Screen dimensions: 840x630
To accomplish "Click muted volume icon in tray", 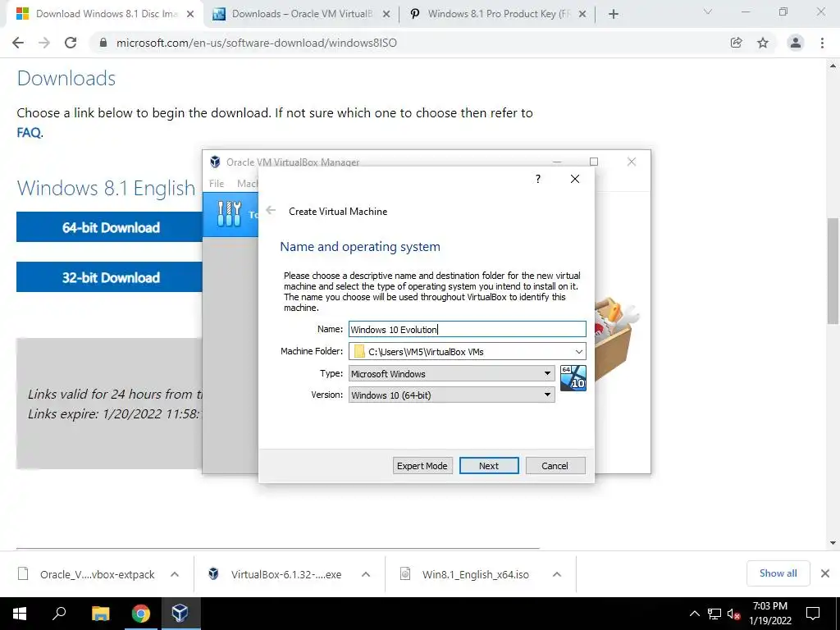I will point(734,614).
